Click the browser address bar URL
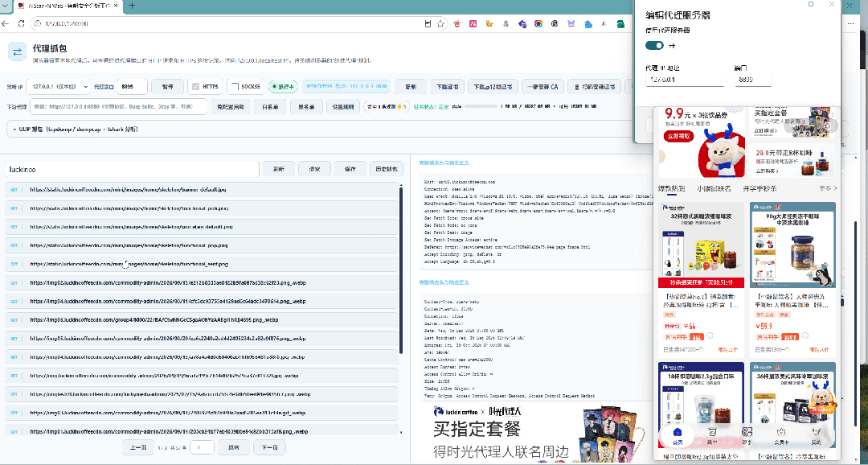The height and width of the screenshot is (465, 868). (67, 24)
